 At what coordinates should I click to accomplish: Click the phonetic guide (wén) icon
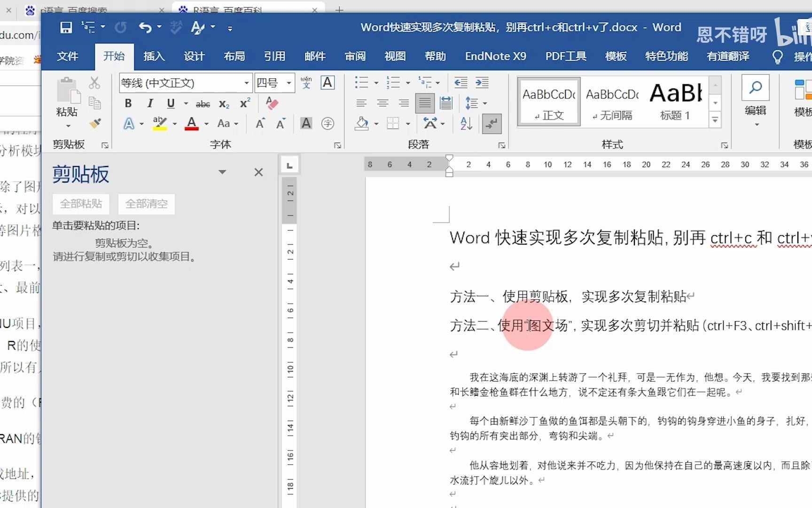[306, 83]
